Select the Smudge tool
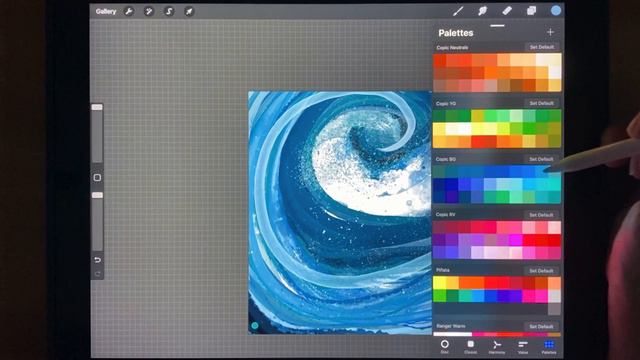Viewport: 640px width, 360px height. coord(482,11)
